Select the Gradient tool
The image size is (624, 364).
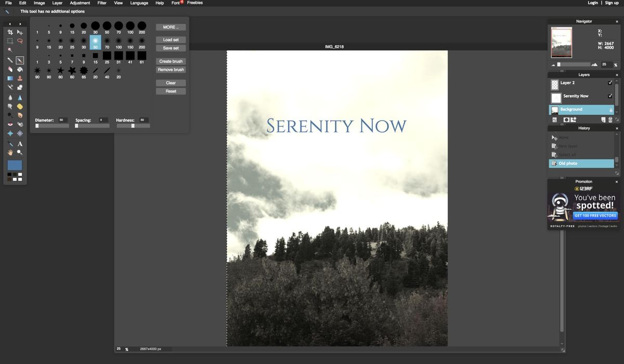point(10,78)
